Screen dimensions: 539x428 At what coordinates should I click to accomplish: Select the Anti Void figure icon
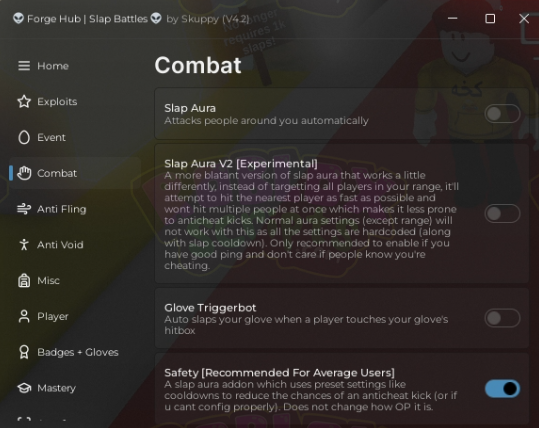(24, 244)
